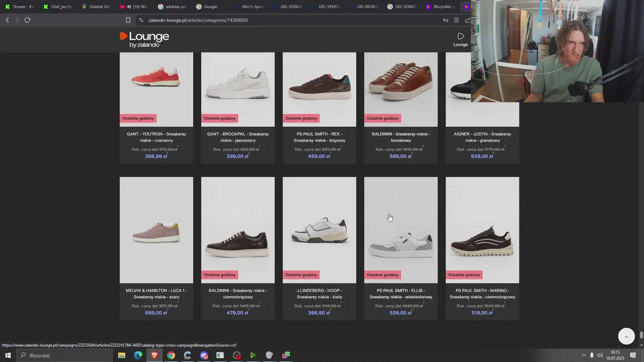Switch to the Chef_jan Stream tab
Screen dimensions: 644x362
tap(57, 7)
